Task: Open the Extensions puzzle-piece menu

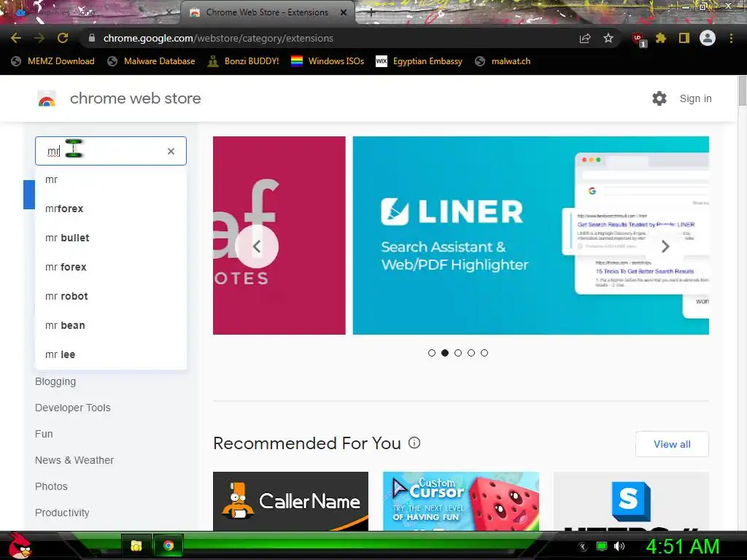Action: (661, 38)
